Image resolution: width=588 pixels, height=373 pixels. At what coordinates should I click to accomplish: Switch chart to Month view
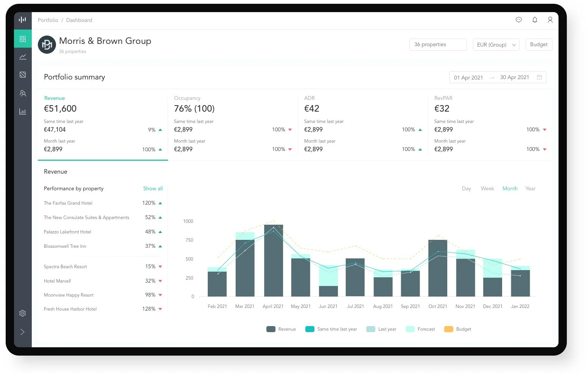tap(510, 188)
